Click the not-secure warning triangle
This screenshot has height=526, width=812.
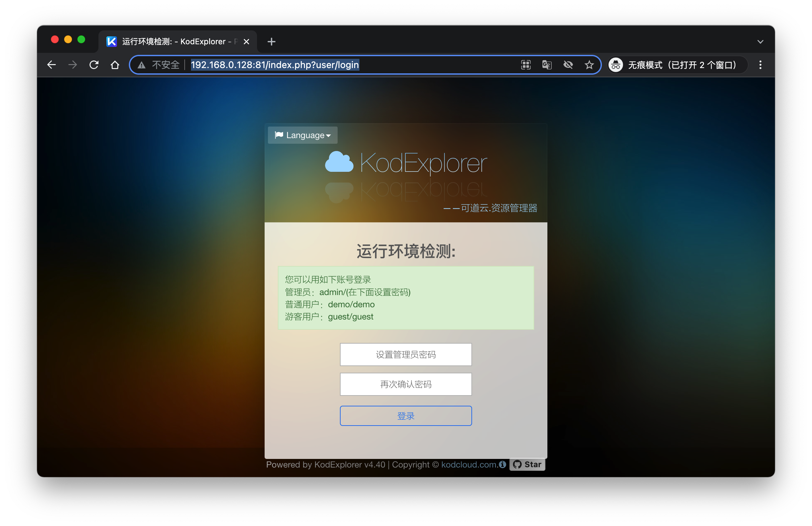(x=142, y=65)
